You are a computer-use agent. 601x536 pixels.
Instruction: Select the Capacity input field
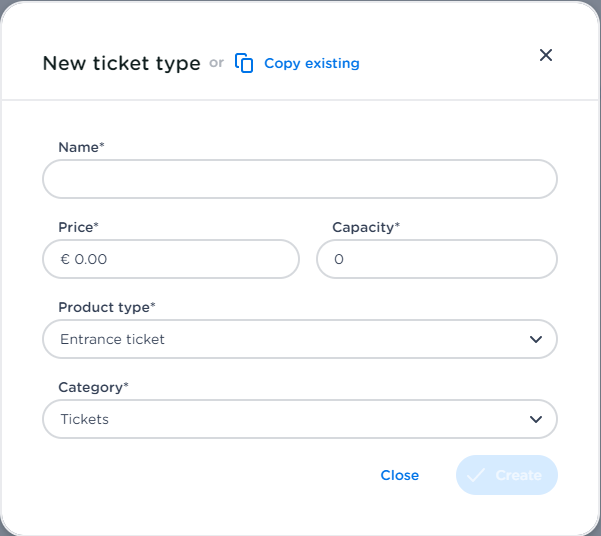(437, 259)
